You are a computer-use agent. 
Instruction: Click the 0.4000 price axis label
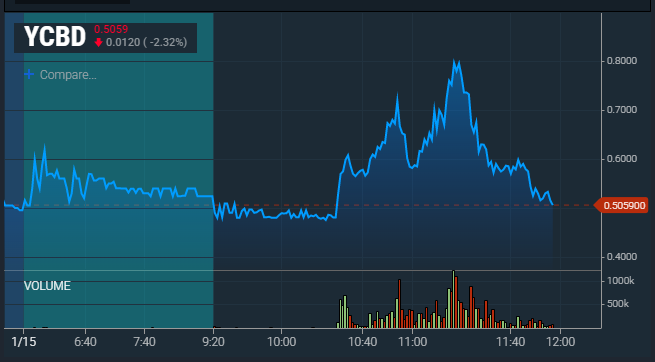point(622,257)
